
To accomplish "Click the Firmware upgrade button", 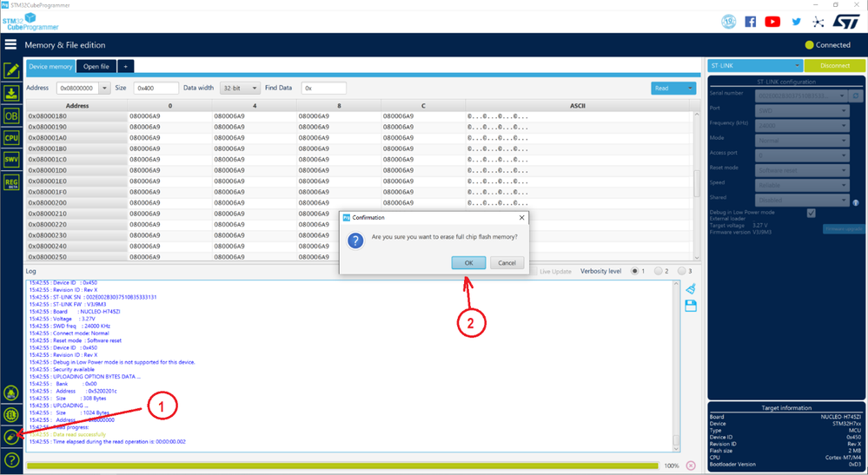I will click(844, 228).
